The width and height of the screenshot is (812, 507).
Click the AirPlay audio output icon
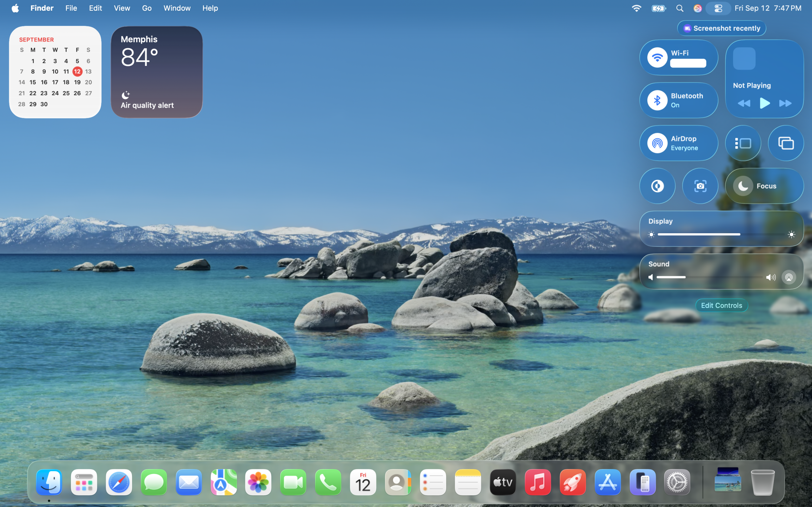[x=789, y=277]
